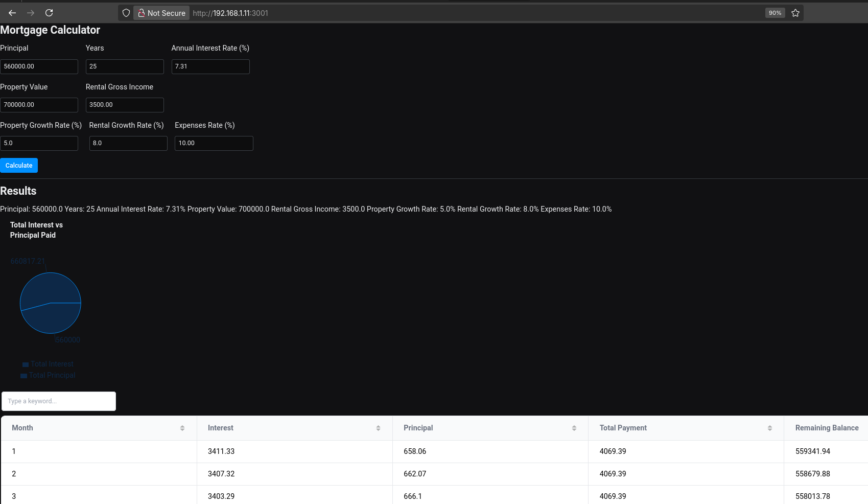
Task: Click the 90% zoom level badge
Action: [x=775, y=13]
